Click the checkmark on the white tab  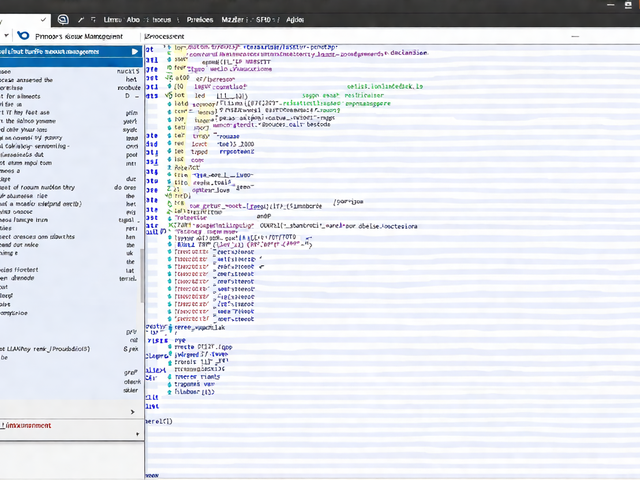(x=43, y=19)
